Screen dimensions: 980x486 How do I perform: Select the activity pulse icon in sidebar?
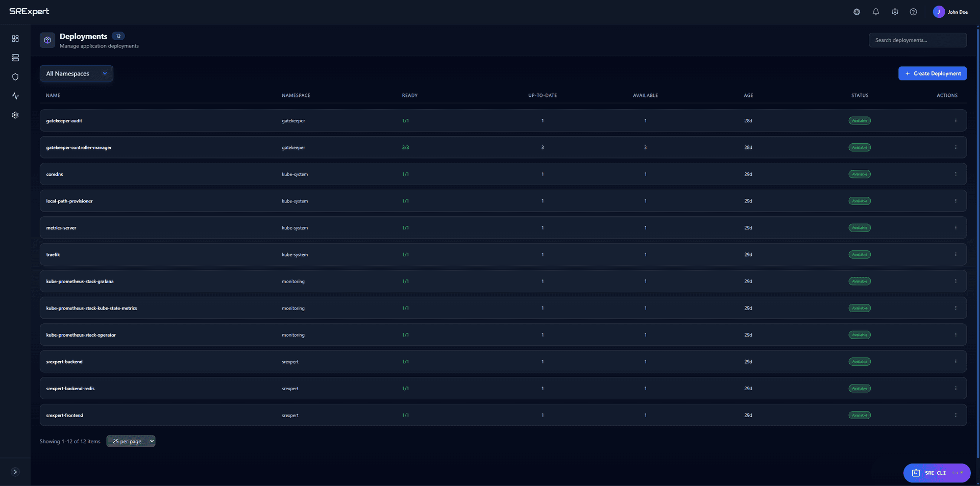point(15,96)
